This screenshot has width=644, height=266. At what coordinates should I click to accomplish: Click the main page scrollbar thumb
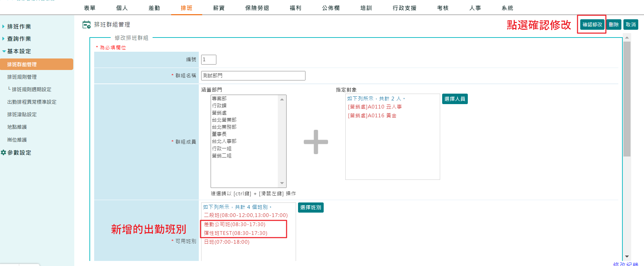[627, 99]
